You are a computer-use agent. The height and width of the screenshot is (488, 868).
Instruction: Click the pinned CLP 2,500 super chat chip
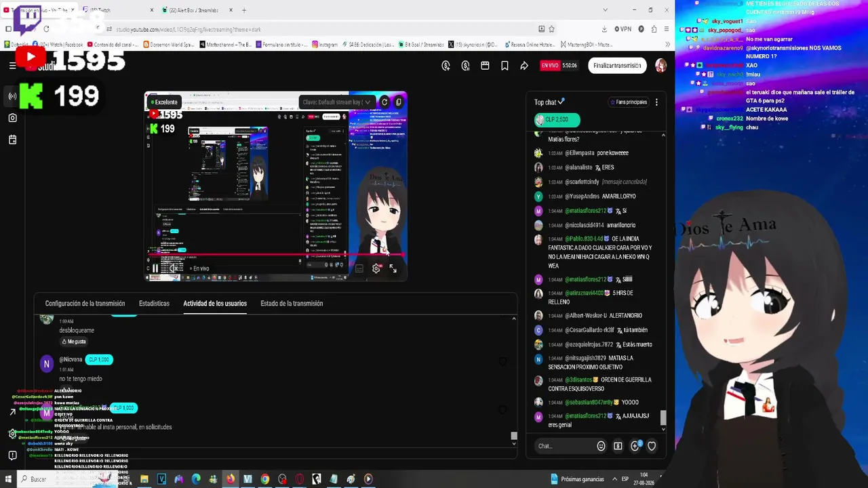click(x=557, y=120)
